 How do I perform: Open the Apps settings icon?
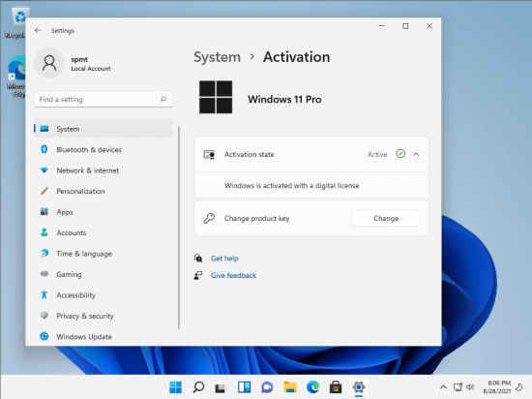44,212
